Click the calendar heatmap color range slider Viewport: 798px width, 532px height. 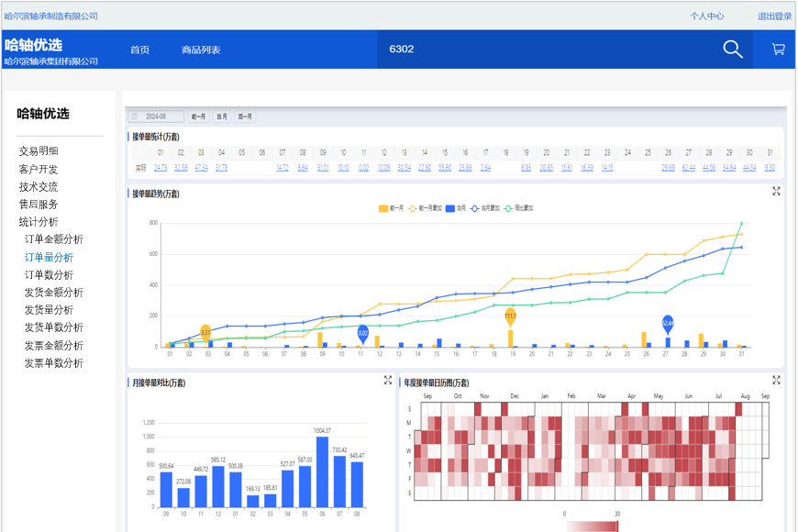coord(591,526)
